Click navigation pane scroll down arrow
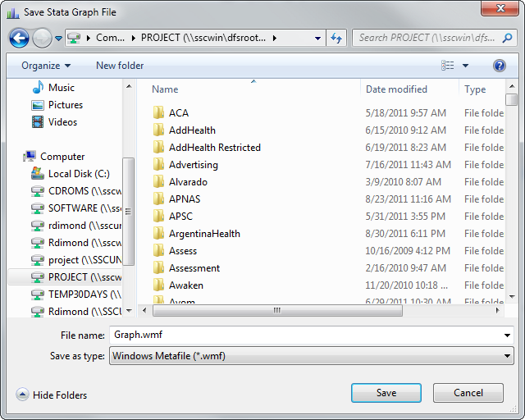The image size is (525, 420). [129, 311]
